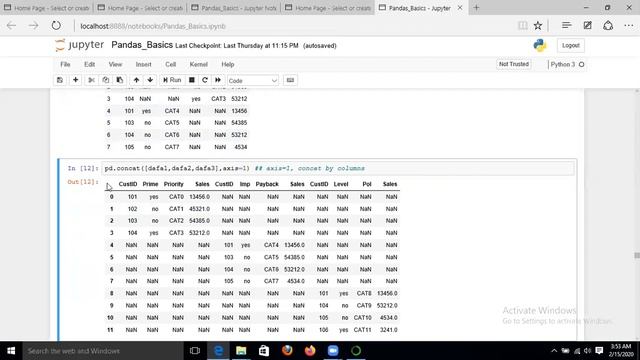
Task: Open the Help menu
Action: (228, 64)
